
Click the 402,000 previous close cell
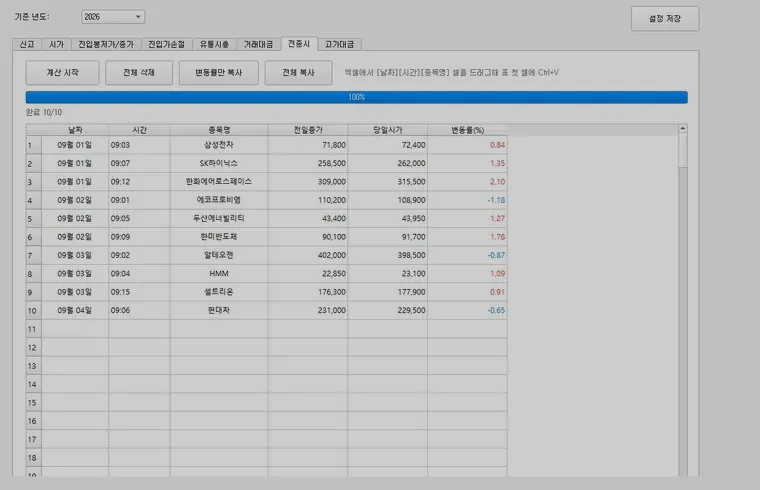tap(308, 255)
